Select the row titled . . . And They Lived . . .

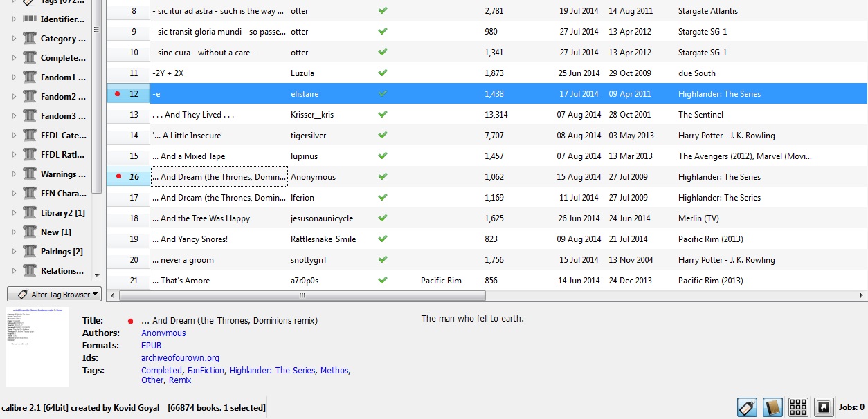tap(487, 115)
